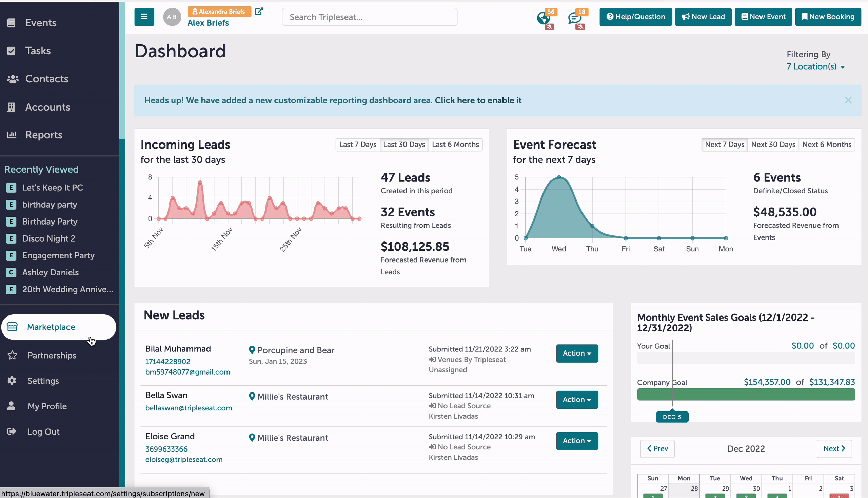Show Event Forecast for Next 7 Days
This screenshot has height=498, width=868.
[725, 145]
